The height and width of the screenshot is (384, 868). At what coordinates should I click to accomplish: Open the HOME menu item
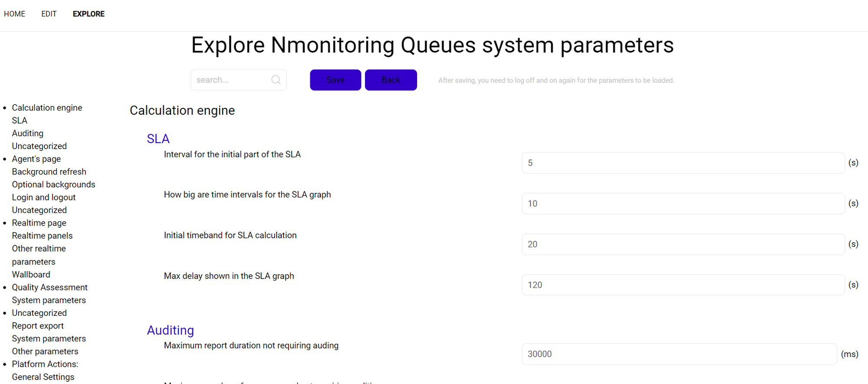pos(14,14)
